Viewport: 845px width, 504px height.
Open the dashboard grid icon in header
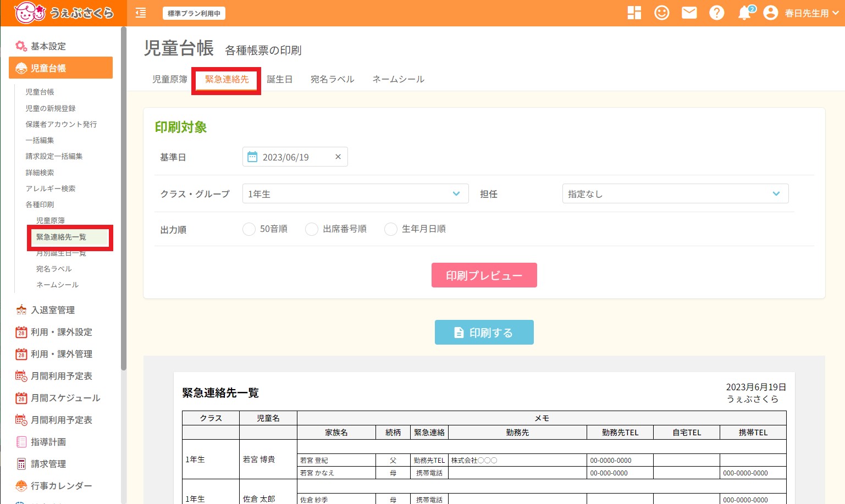tap(634, 13)
